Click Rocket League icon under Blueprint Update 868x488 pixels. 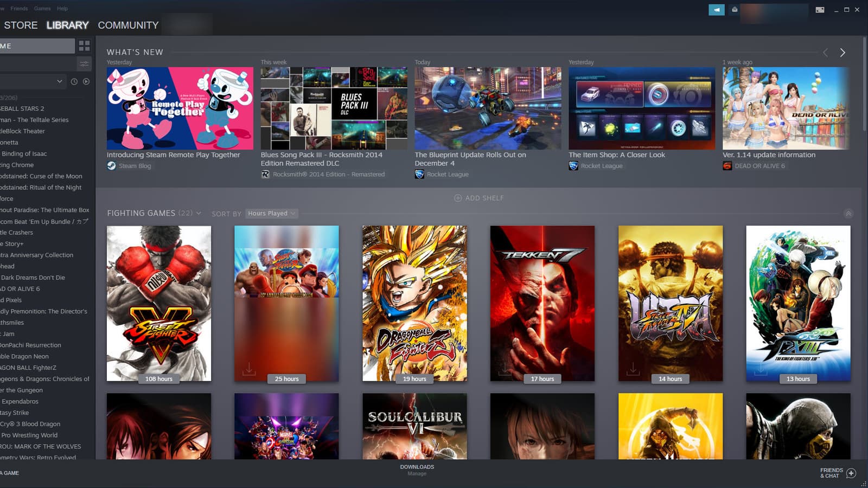(x=419, y=174)
